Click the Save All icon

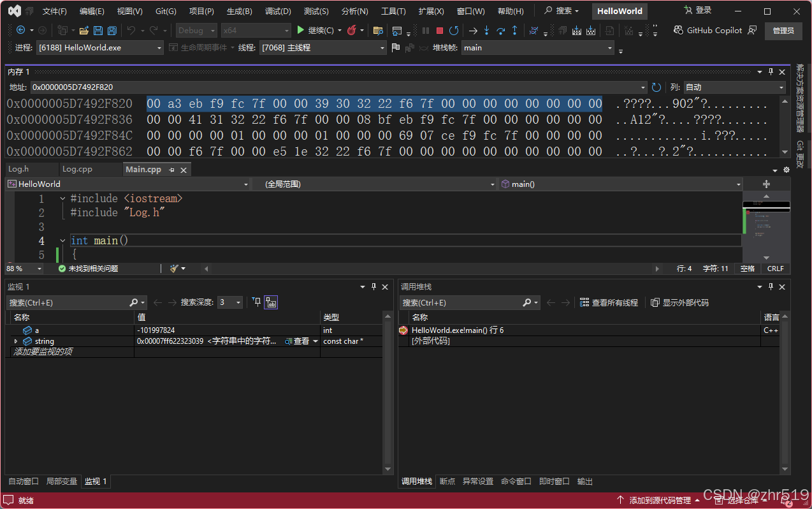tap(111, 30)
